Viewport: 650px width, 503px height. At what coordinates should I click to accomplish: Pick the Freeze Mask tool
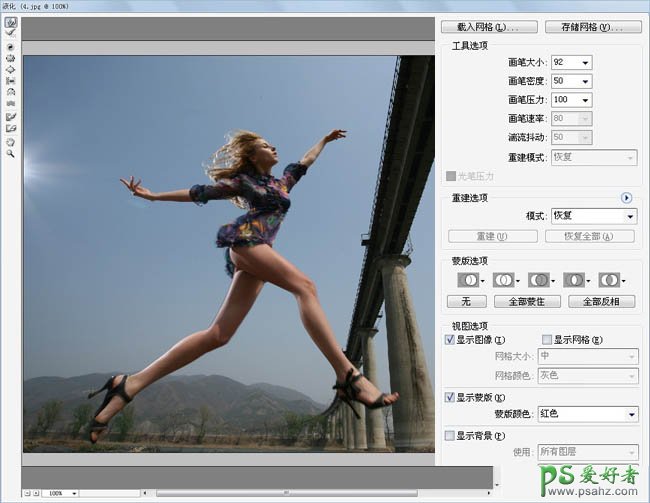click(x=10, y=117)
